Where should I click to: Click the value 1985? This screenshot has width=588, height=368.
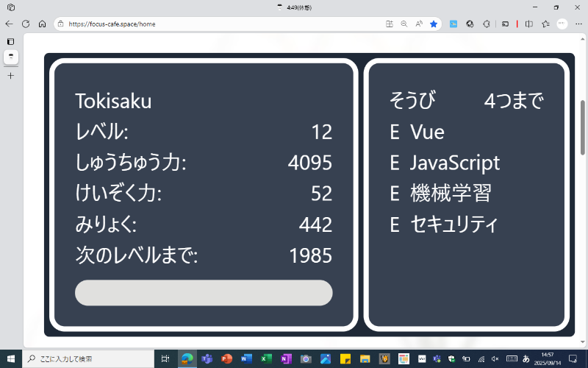pyautogui.click(x=311, y=255)
